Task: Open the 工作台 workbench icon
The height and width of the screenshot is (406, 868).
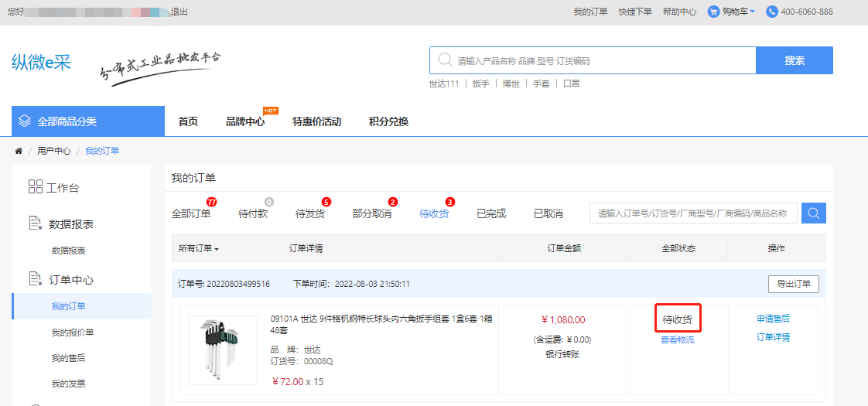Action: [35, 187]
